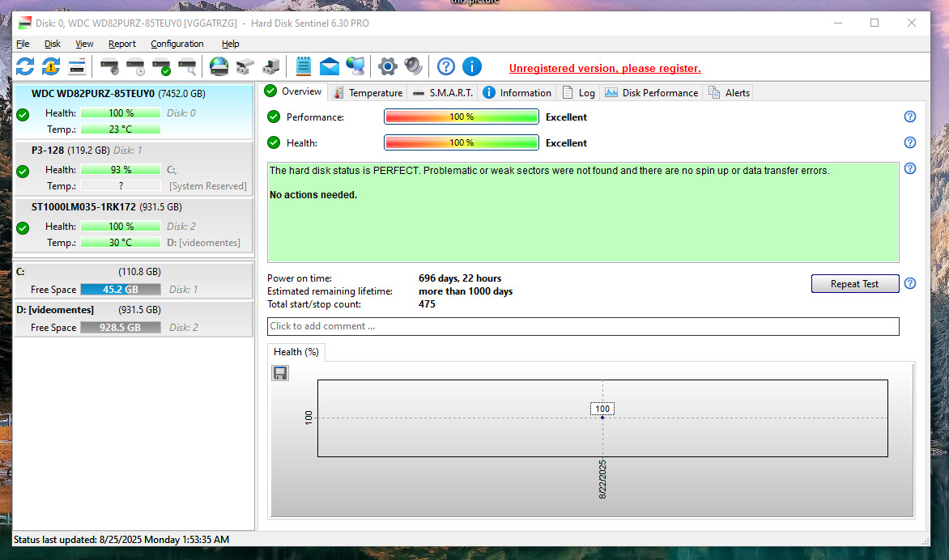949x560 pixels.
Task: Open the Configuration menu
Action: (x=177, y=44)
